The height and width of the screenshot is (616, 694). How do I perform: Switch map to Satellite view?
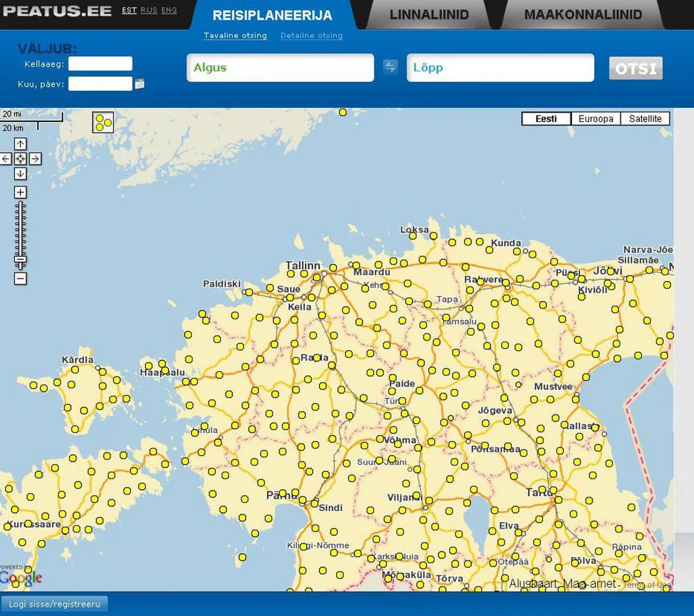tap(645, 119)
